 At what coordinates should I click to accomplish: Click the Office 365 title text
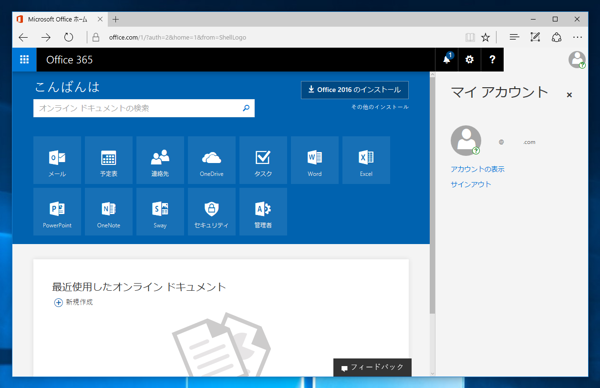69,60
